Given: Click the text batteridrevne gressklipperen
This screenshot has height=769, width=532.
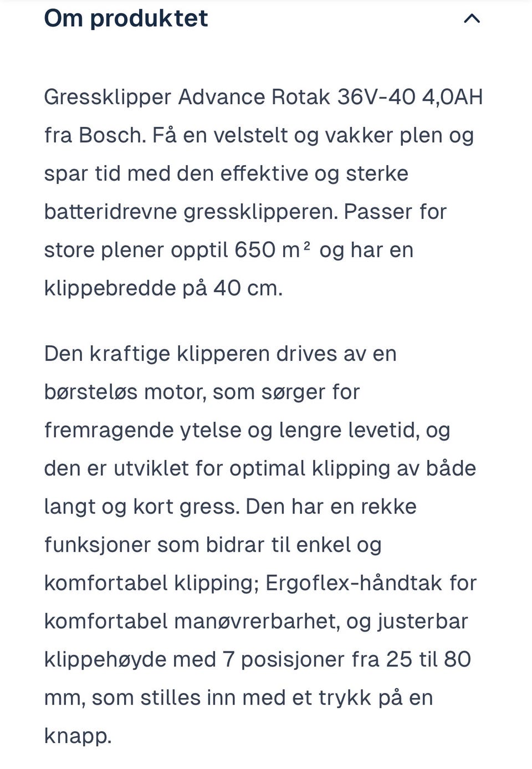Looking at the screenshot, I should [191, 212].
